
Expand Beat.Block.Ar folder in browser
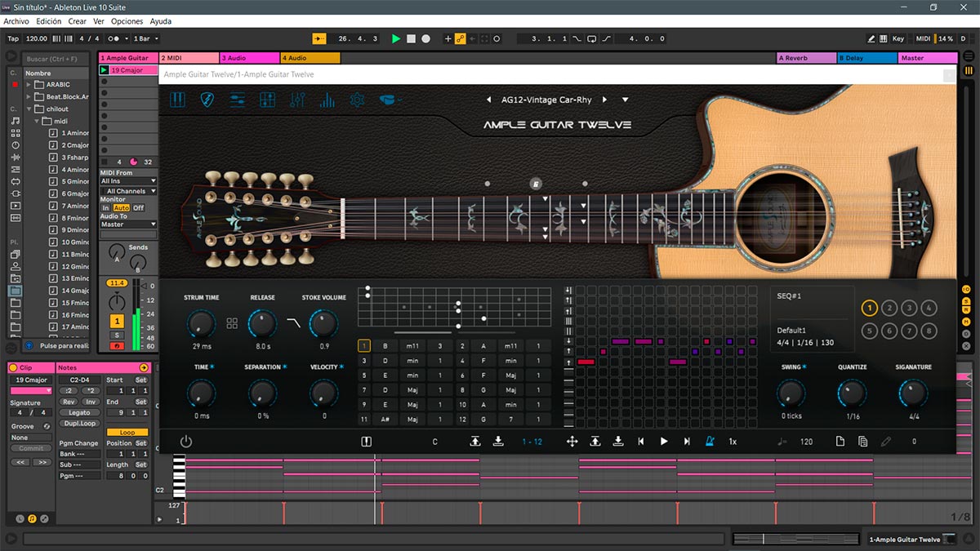point(29,96)
